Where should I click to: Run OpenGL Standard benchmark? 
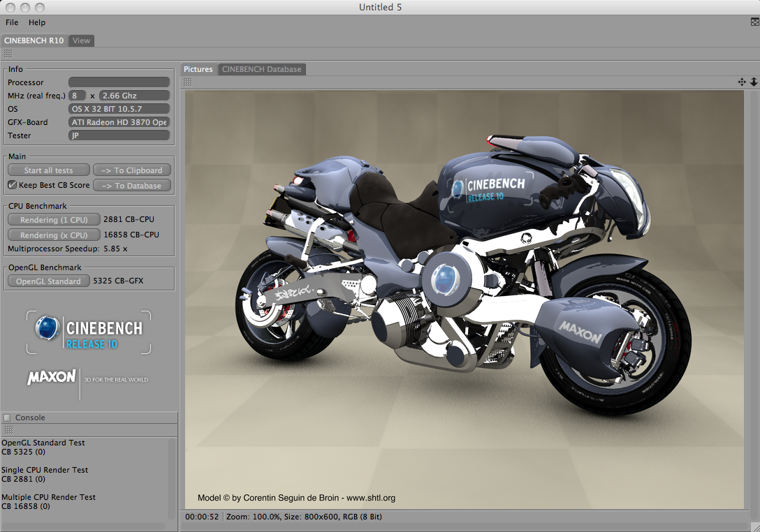pos(48,281)
